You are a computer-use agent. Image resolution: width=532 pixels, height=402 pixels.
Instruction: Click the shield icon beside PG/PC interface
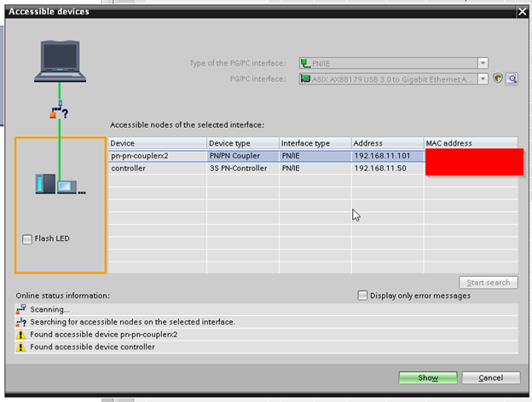tap(498, 78)
